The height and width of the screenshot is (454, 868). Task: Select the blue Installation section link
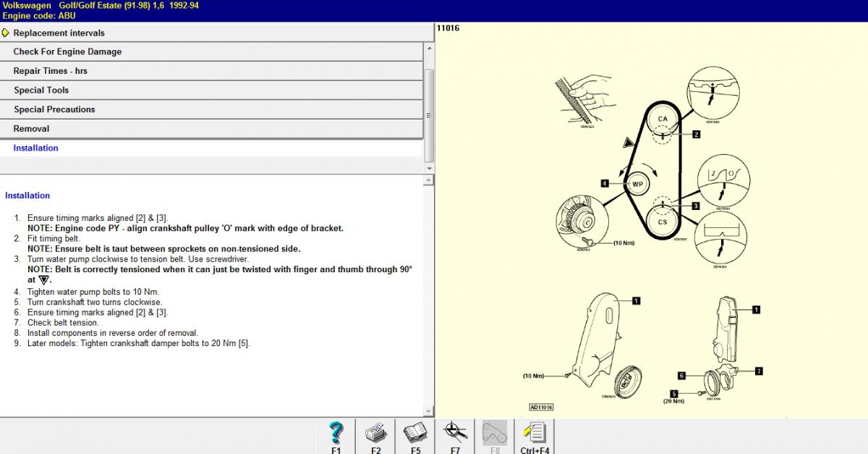[x=35, y=148]
